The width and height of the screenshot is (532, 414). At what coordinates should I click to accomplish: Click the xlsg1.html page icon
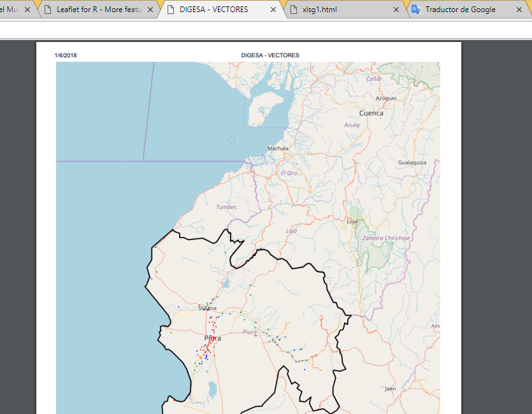tap(294, 10)
